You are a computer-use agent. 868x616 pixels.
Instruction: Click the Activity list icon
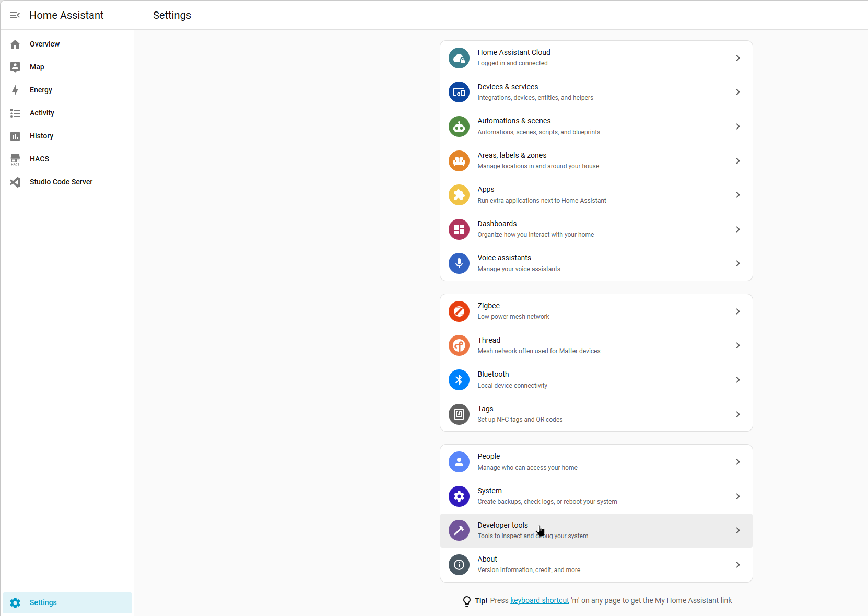click(15, 113)
